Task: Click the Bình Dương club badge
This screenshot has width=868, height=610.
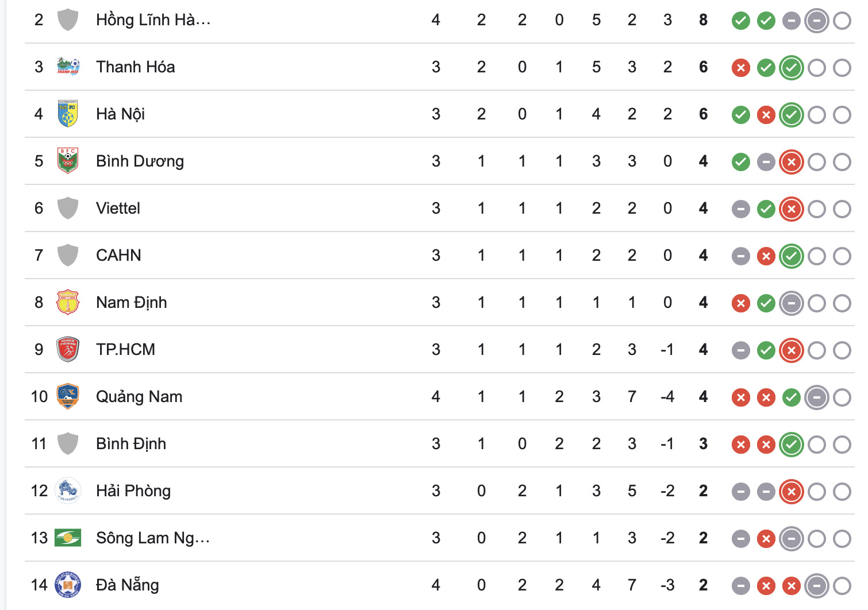Action: click(68, 161)
